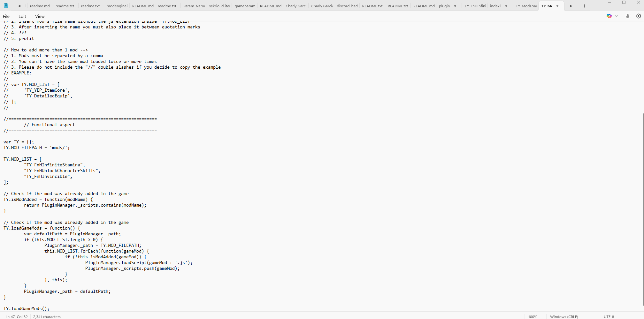Image resolution: width=644 pixels, height=319 pixels.
Task: Place cursor in "TY_FnHUnlockCharacterSkills" line
Action: [62, 171]
